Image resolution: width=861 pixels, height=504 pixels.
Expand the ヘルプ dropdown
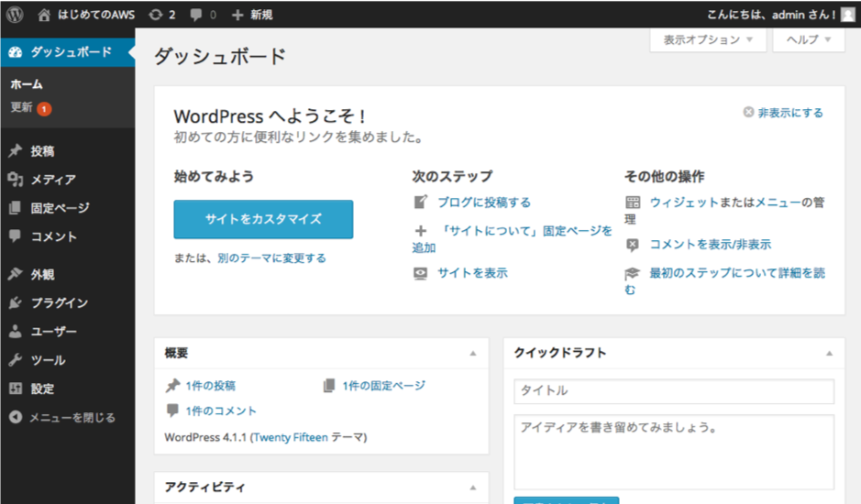(x=809, y=39)
